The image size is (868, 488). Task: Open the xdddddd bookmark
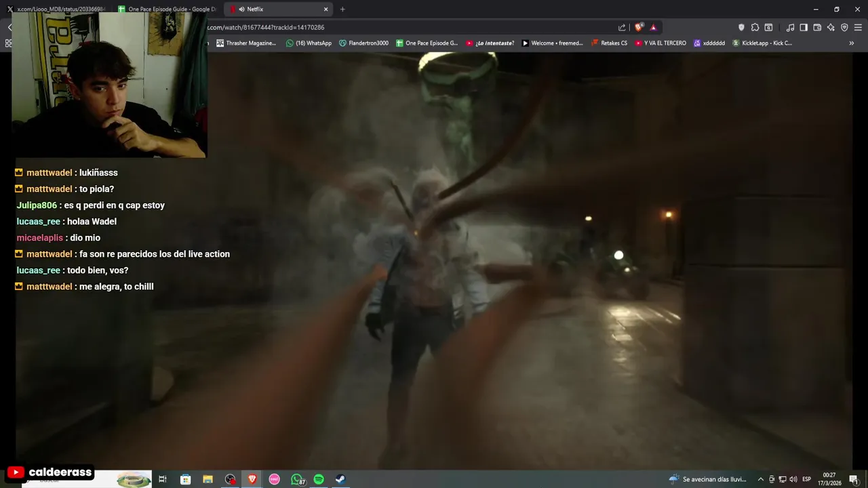709,43
